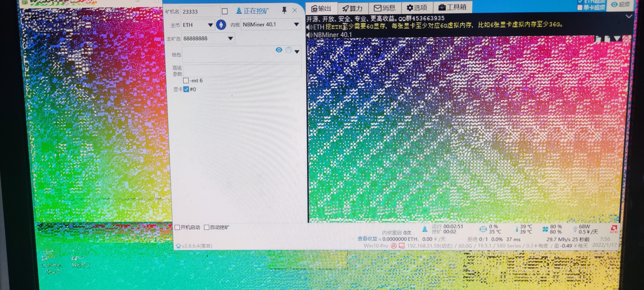Switch to the 工具箱 toolbox tab
The width and height of the screenshot is (644, 290).
(453, 7)
